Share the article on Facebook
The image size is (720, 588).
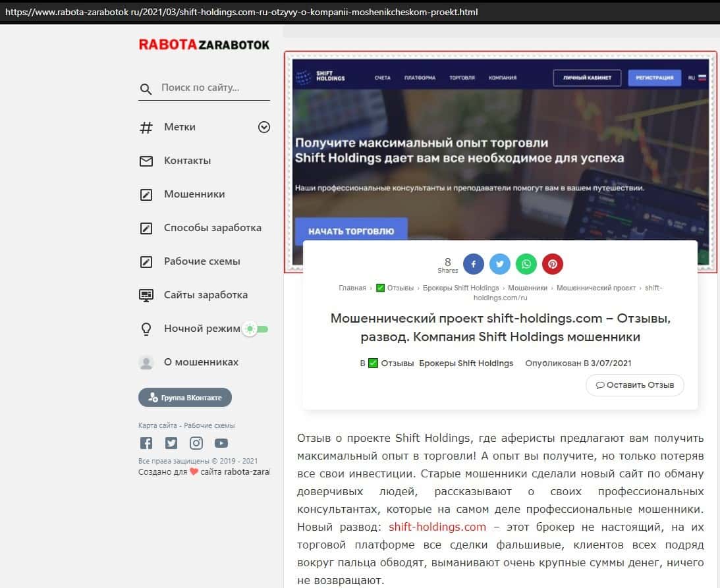[474, 264]
